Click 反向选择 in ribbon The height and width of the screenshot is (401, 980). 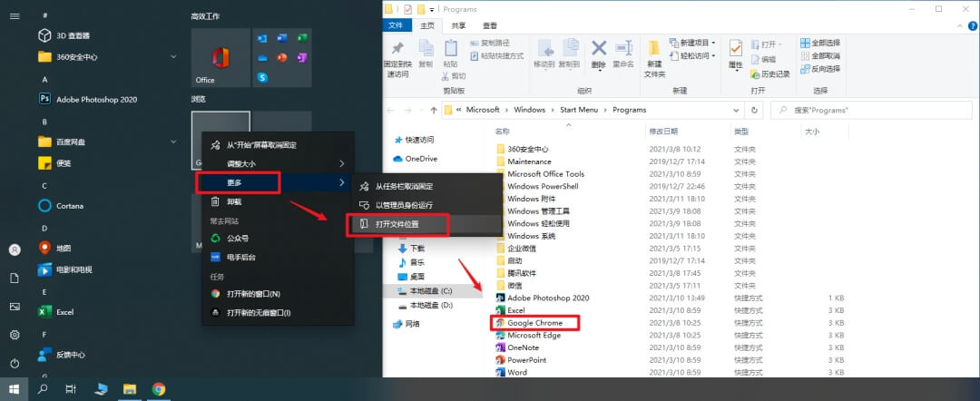click(x=819, y=69)
